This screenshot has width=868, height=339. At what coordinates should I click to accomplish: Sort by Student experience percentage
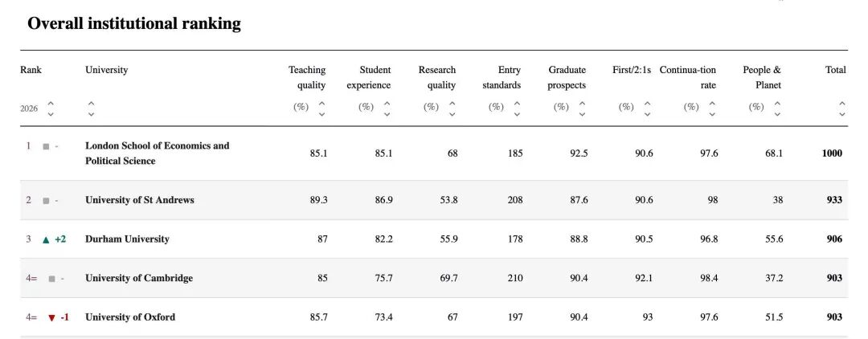(387, 108)
